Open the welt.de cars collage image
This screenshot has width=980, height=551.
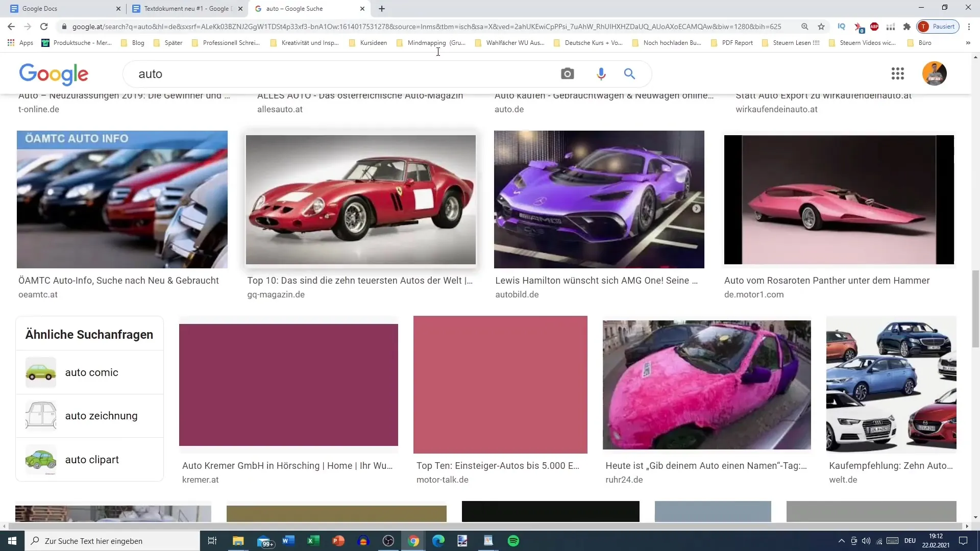(x=891, y=385)
